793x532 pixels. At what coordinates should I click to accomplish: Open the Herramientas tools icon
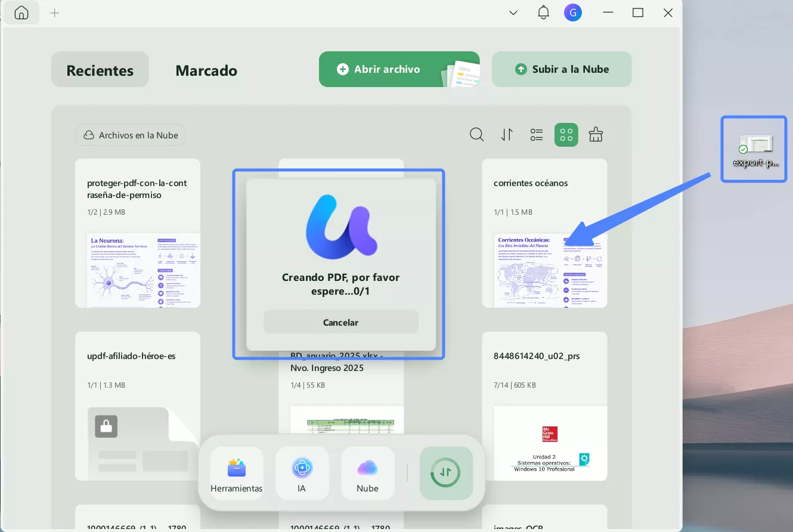pos(237,474)
